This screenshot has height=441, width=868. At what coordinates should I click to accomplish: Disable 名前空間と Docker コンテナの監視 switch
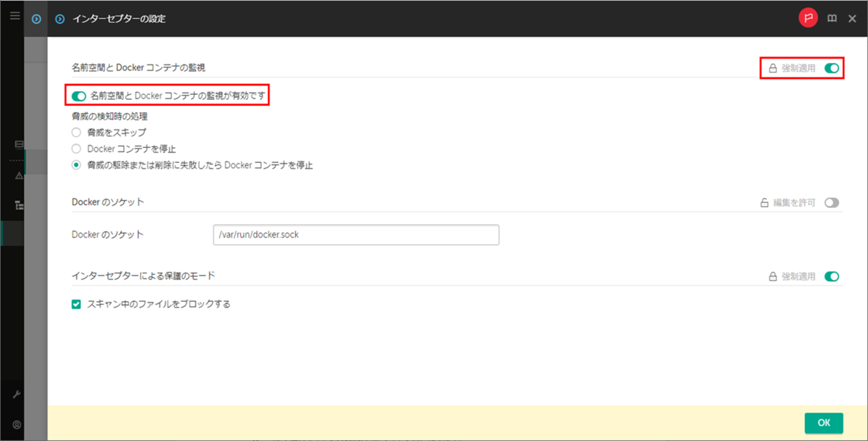(x=77, y=94)
